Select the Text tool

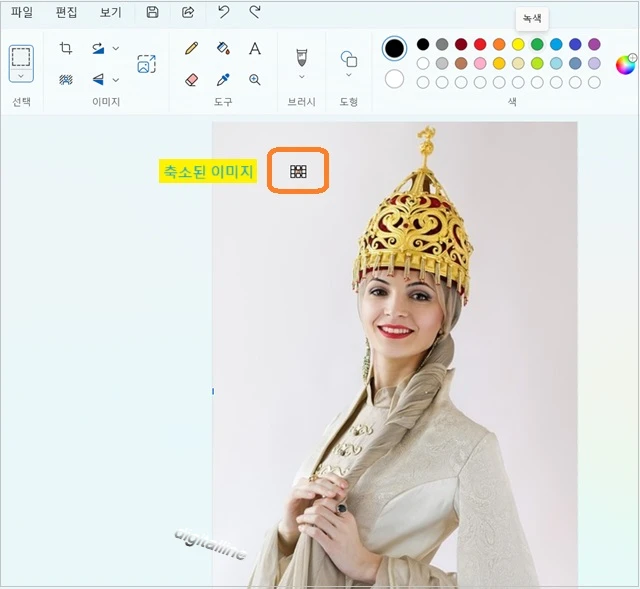(255, 48)
